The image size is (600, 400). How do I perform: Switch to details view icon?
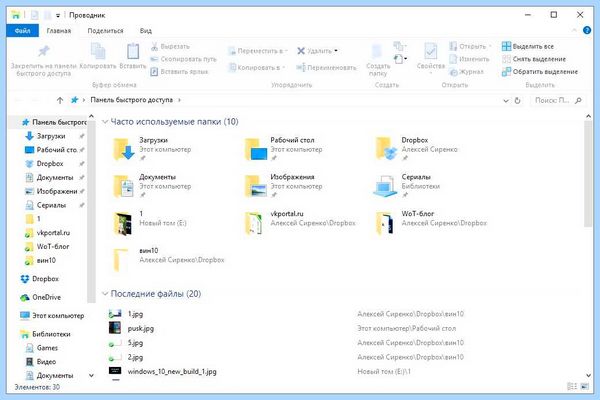click(x=572, y=387)
